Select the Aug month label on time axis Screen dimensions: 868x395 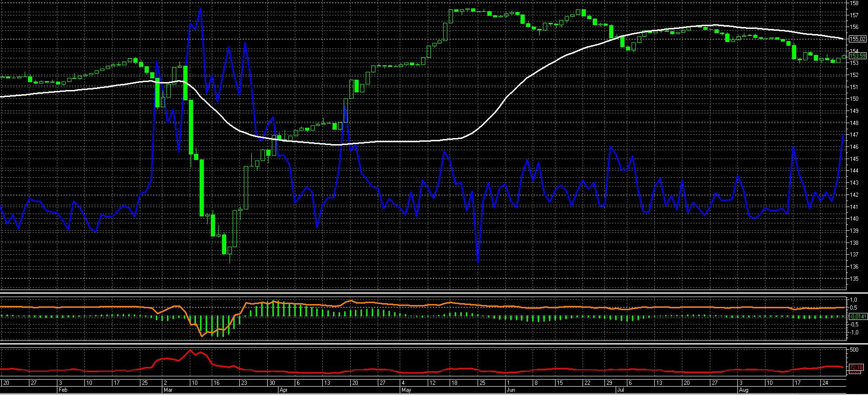point(743,389)
